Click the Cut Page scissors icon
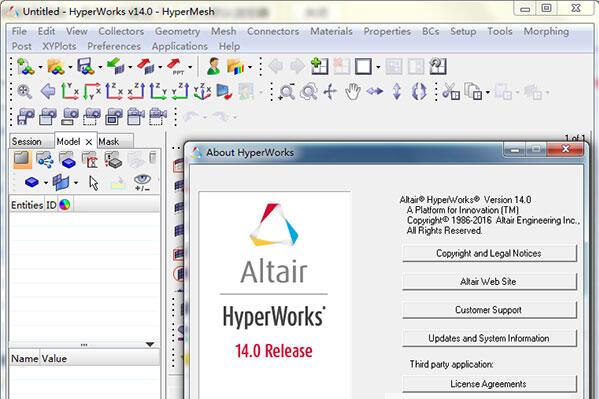Image resolution: width=599 pixels, height=399 pixels. point(451,92)
